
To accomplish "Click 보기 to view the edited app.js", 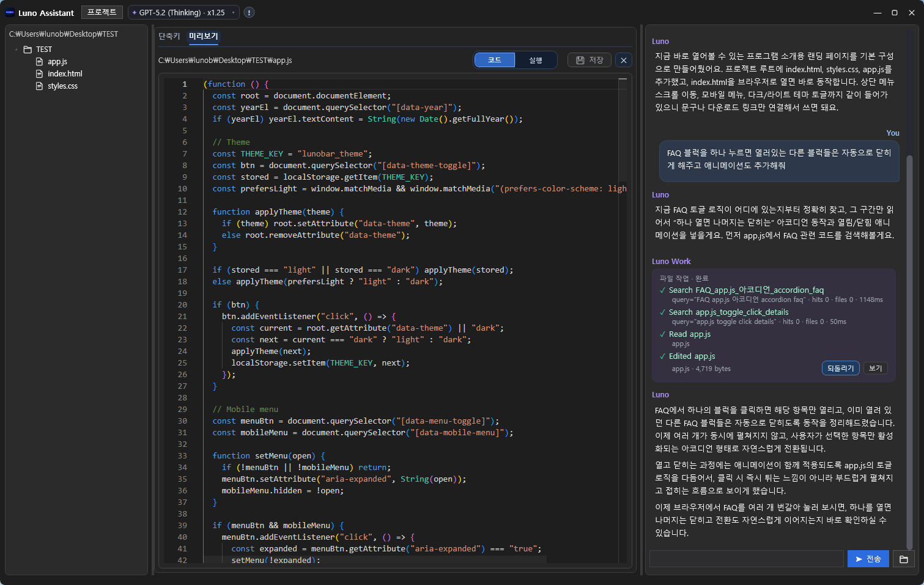I will coord(875,368).
